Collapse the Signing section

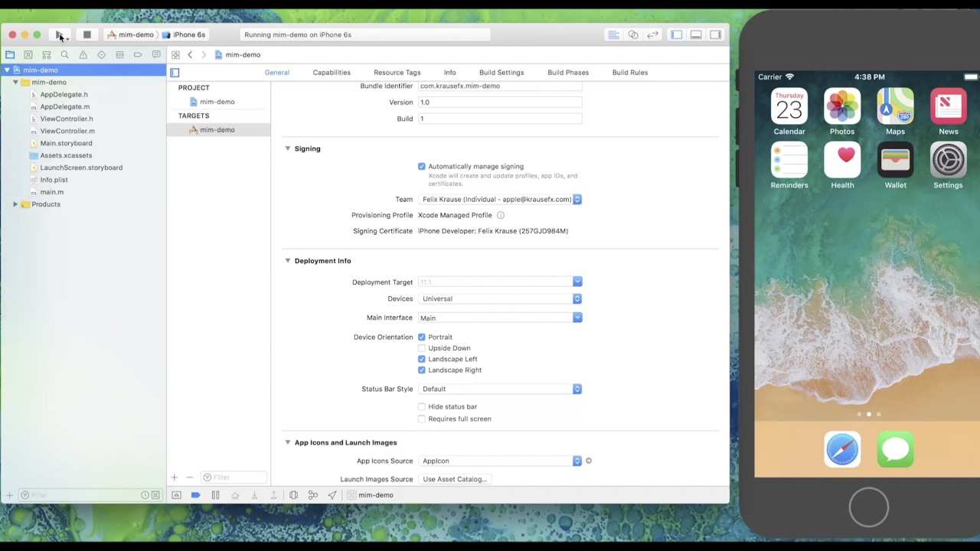coord(288,148)
